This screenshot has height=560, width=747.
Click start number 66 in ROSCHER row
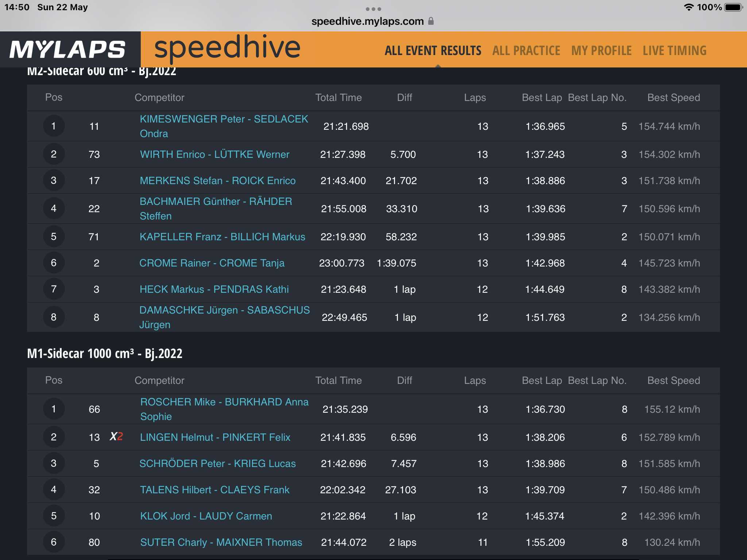point(94,409)
